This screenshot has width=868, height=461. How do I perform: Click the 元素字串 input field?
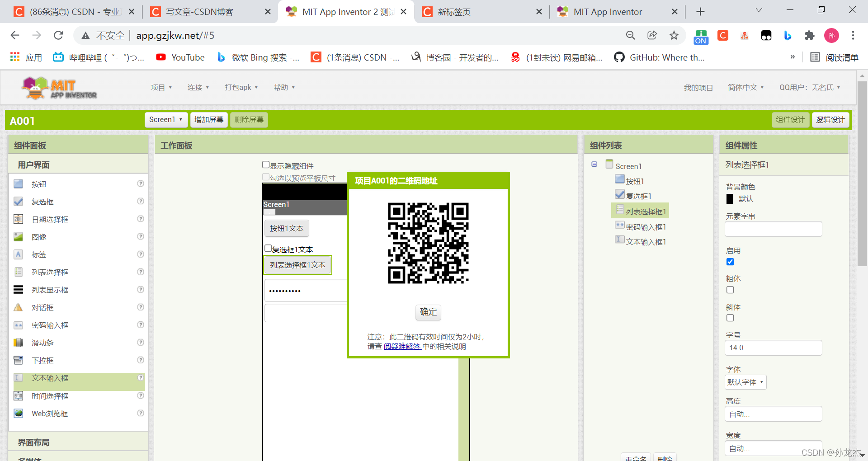point(774,229)
